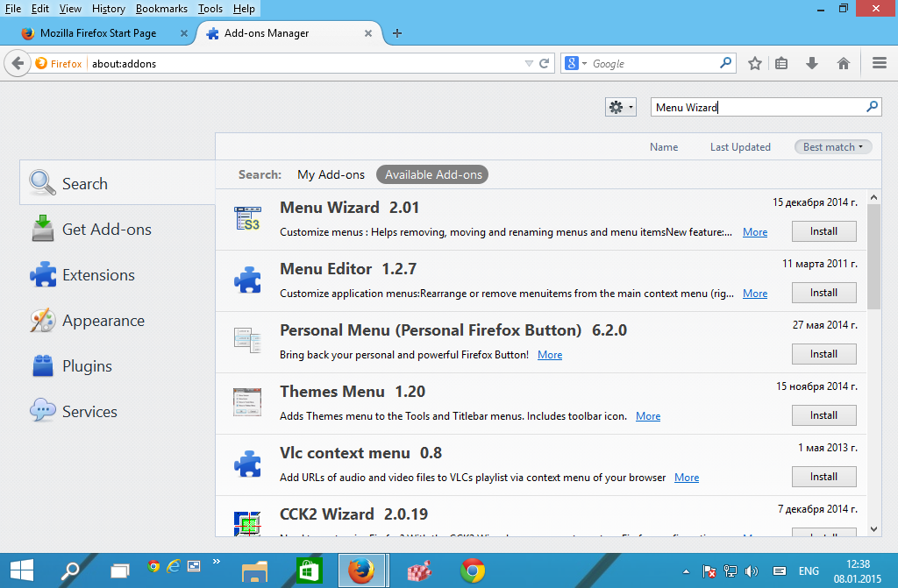Show address bar history dropdown arrow
This screenshot has width=898, height=588.
pos(529,63)
